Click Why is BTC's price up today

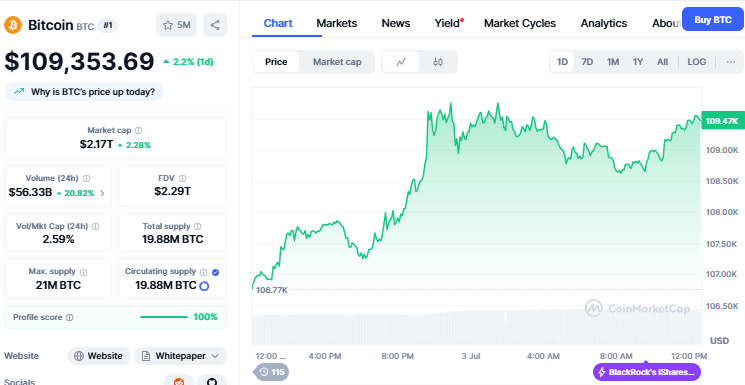pos(84,92)
